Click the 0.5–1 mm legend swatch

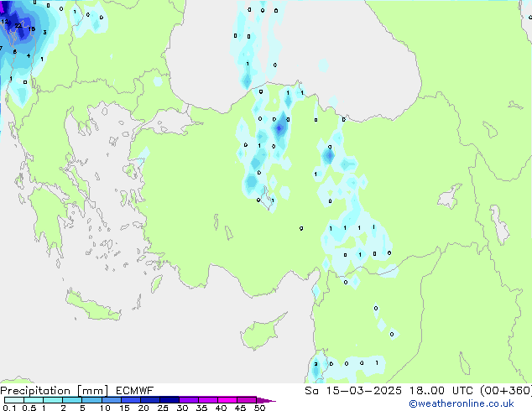(x=34, y=400)
